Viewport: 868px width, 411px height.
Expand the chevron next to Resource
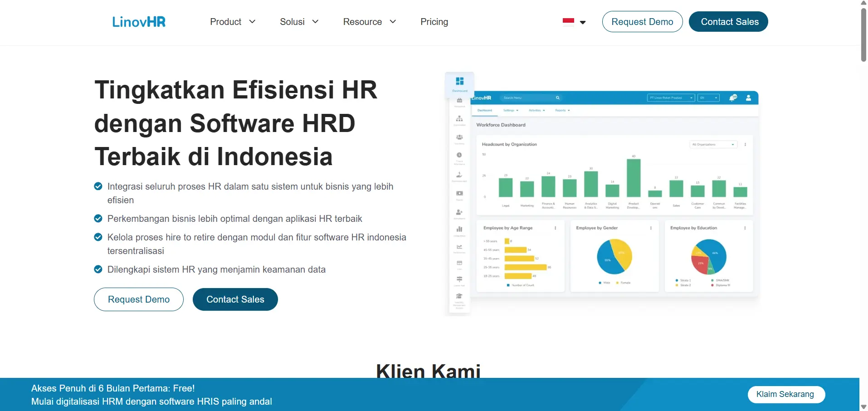coord(393,22)
